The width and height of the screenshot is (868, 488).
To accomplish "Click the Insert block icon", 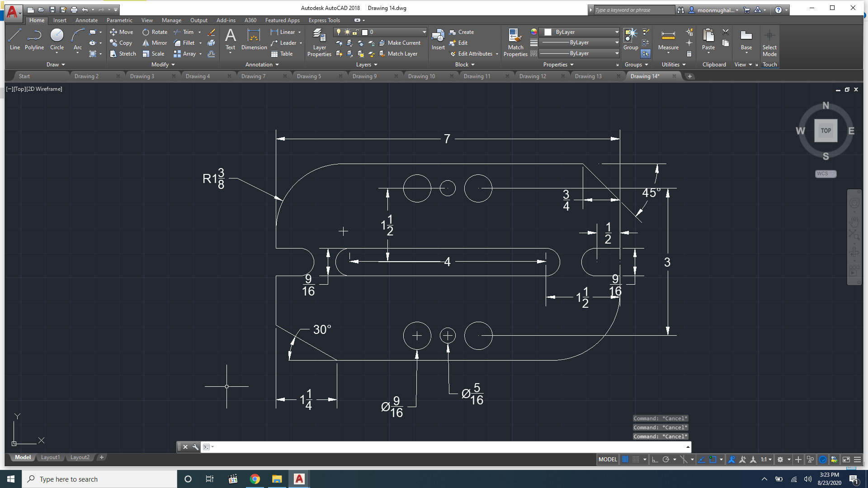I will (x=438, y=39).
